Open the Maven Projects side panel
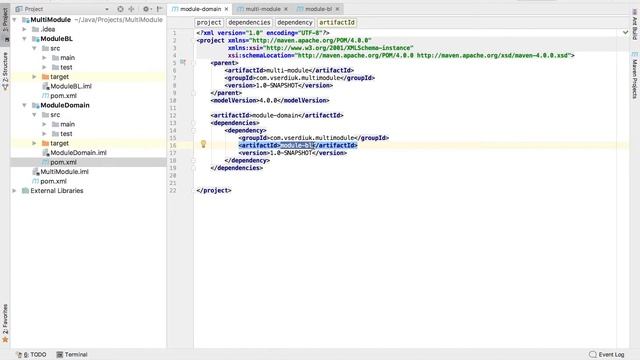 635,76
